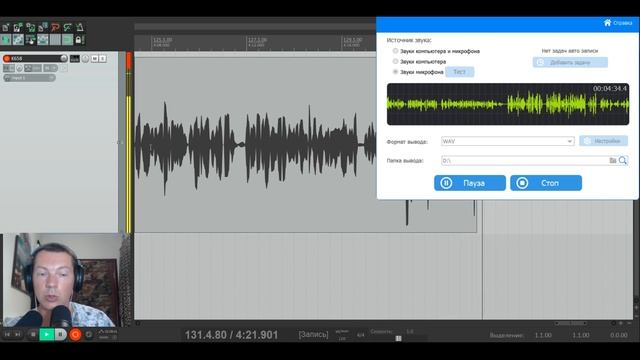The image size is (640, 360).
Task: Toggle item grouping toolbar button
Action: (18, 40)
